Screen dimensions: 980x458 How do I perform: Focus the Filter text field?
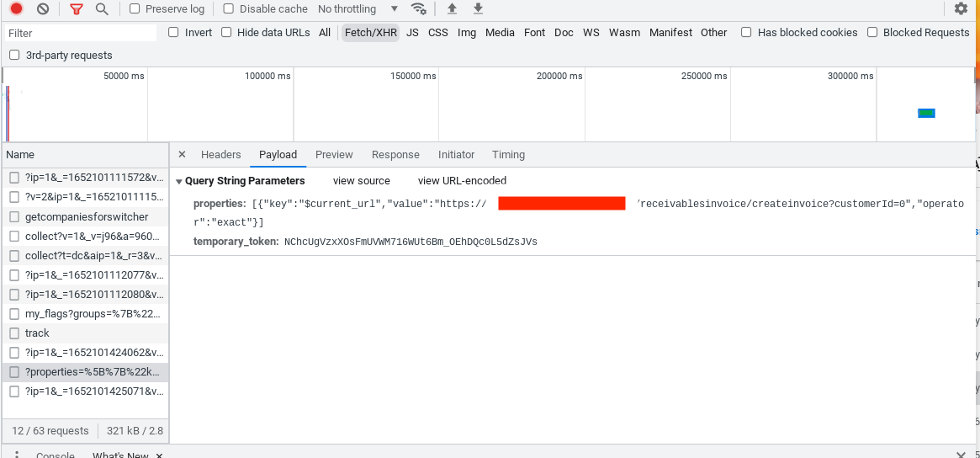coord(81,33)
